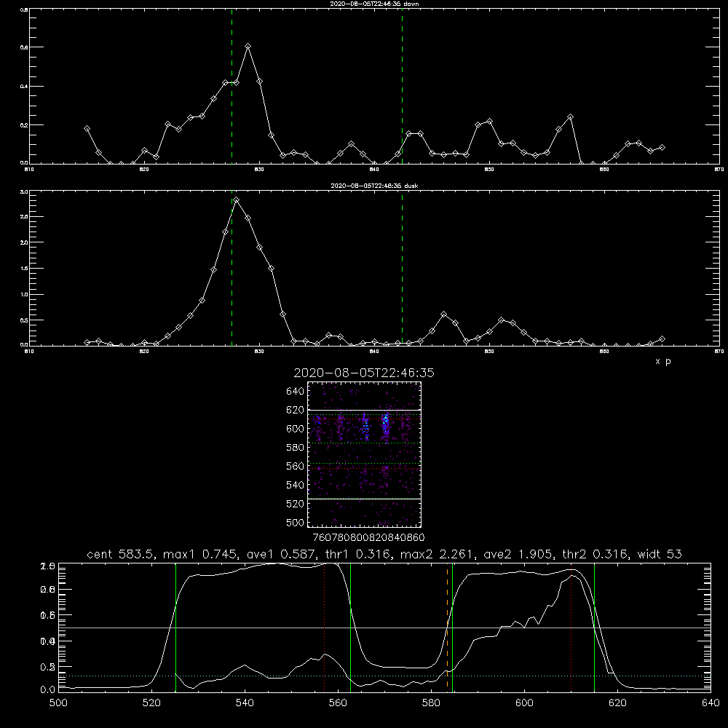Click the right green dashed line in dawn plot
The image size is (728, 728).
pos(402,87)
